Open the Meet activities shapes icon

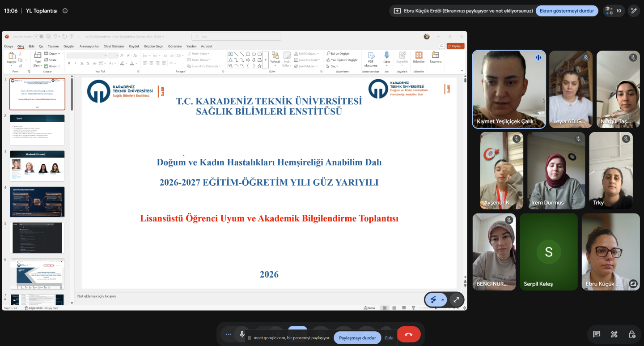[614, 334]
